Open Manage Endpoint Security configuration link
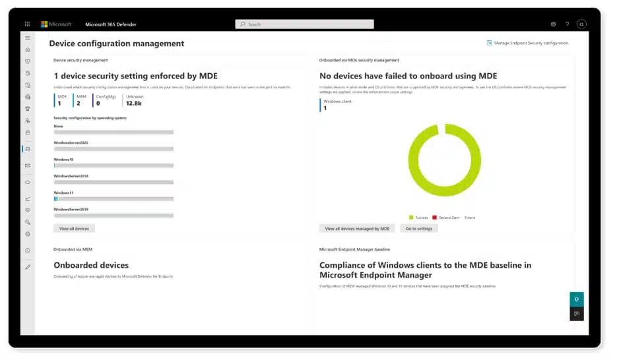The width and height of the screenshot is (617, 364). point(531,43)
